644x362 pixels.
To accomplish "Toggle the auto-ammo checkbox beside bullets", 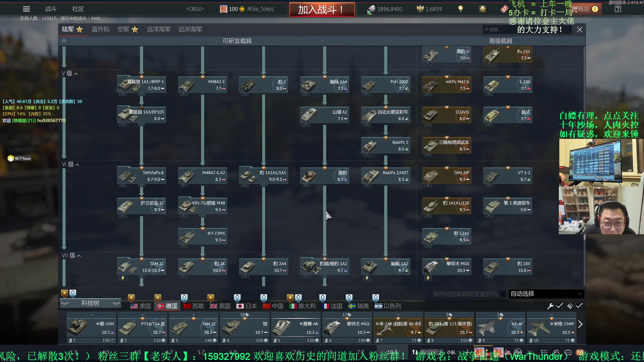I will 579,306.
